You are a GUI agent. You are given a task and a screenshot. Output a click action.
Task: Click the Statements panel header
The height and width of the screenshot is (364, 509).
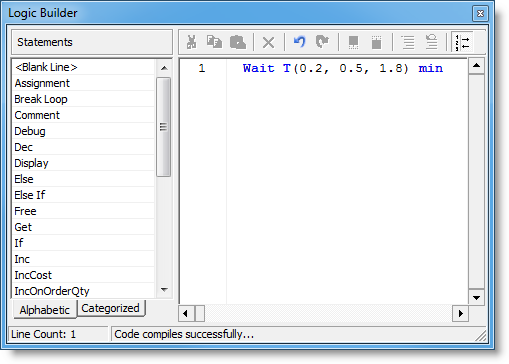pos(92,42)
